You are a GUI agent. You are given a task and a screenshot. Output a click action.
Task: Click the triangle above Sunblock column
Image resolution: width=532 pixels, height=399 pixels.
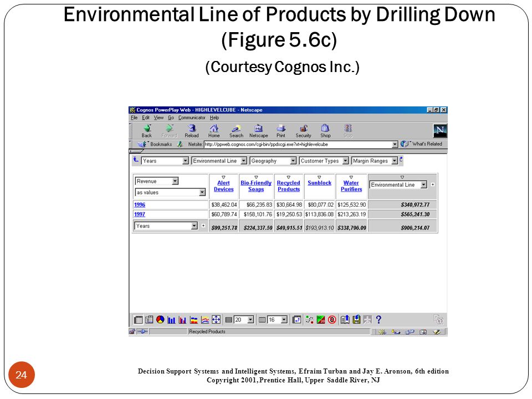point(319,177)
